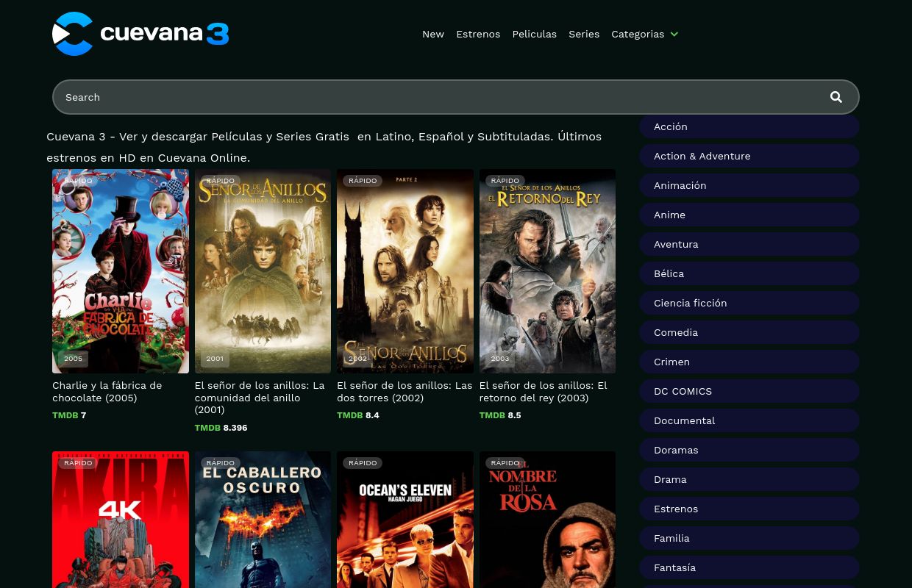Click the Cuevana 3 site description heading
Screen dimensions: 912x588
click(324, 147)
